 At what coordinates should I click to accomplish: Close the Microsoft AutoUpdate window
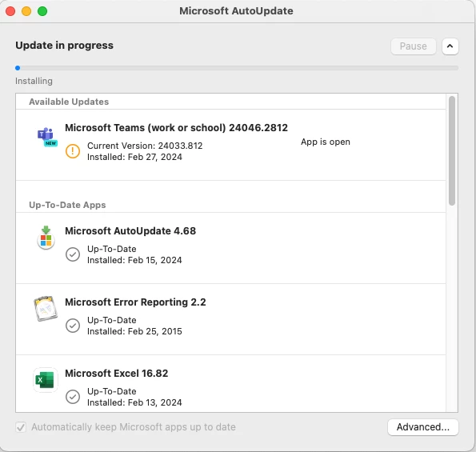[x=10, y=11]
